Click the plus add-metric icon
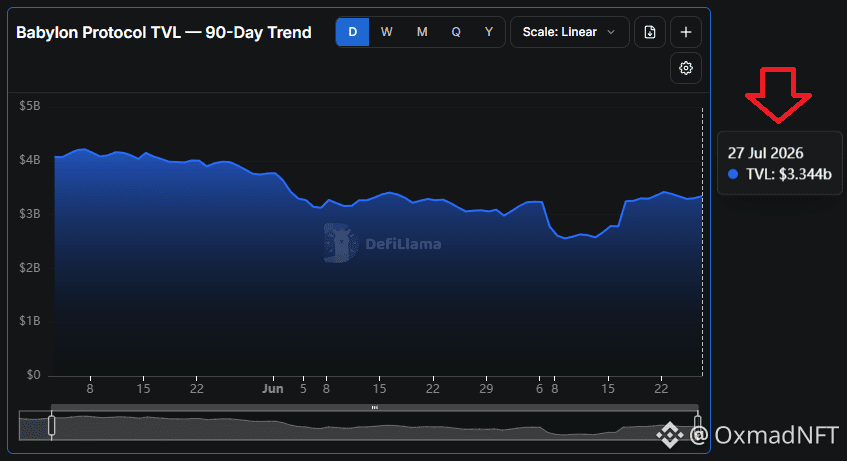847x461 pixels. [685, 32]
